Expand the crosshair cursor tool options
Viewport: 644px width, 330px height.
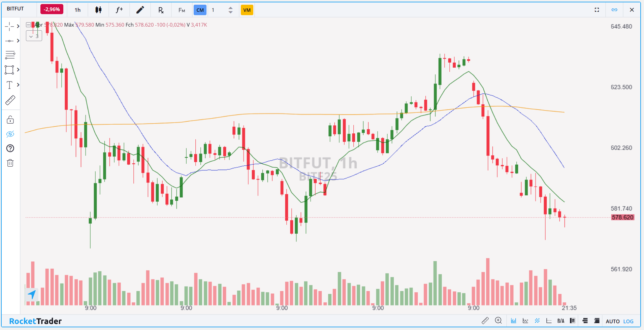click(18, 26)
